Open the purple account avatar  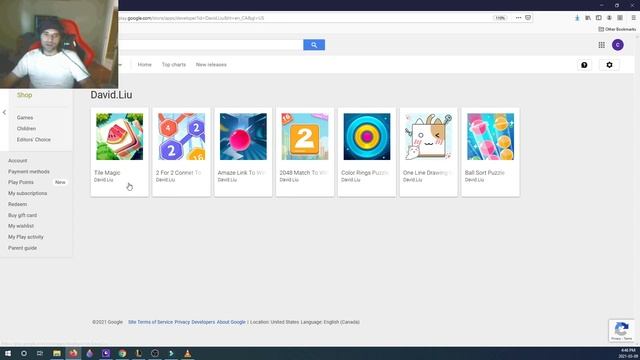pyautogui.click(x=618, y=45)
